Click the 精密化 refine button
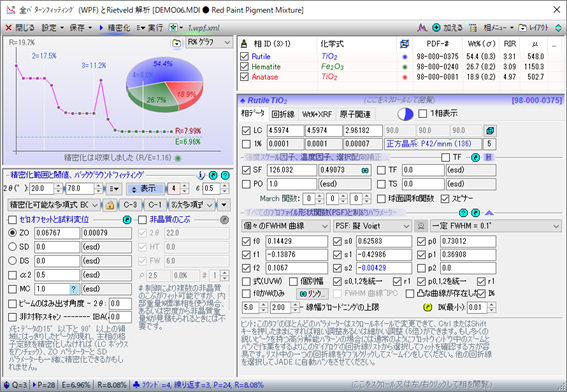Screen dimensions: 567x392 pos(115,27)
